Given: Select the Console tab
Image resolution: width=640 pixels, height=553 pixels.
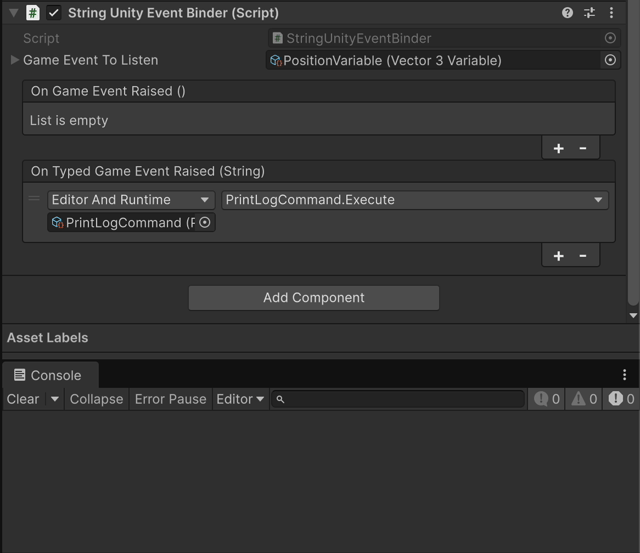Looking at the screenshot, I should (x=48, y=375).
